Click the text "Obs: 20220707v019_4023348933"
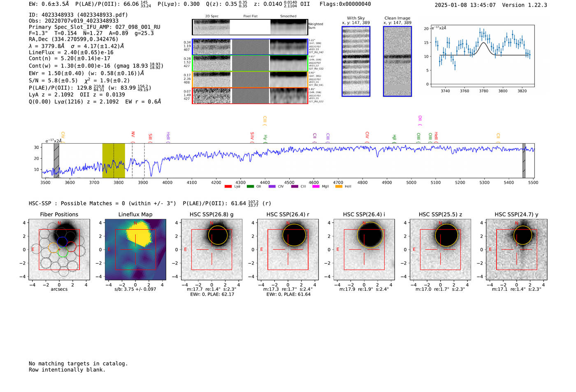Image resolution: width=576 pixels, height=392 pixels. coord(74,21)
